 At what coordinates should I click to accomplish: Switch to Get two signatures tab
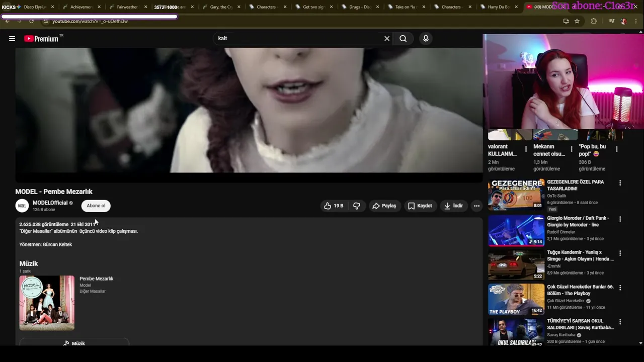313,7
